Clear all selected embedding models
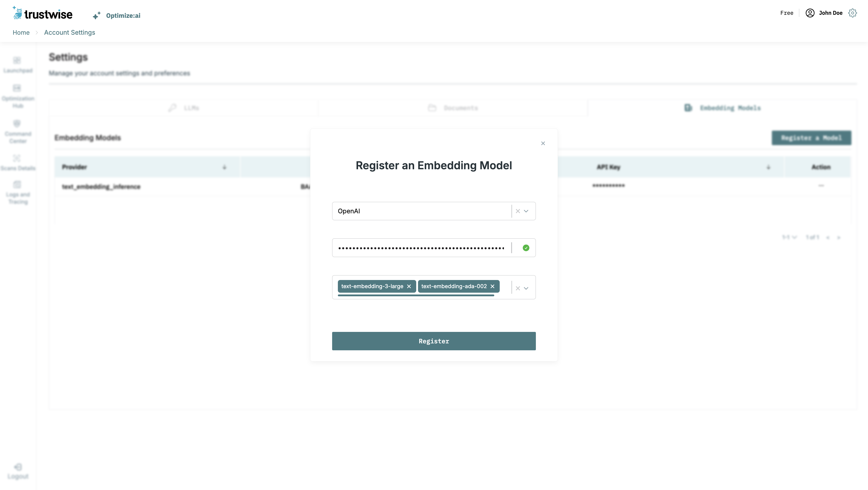 coord(517,288)
